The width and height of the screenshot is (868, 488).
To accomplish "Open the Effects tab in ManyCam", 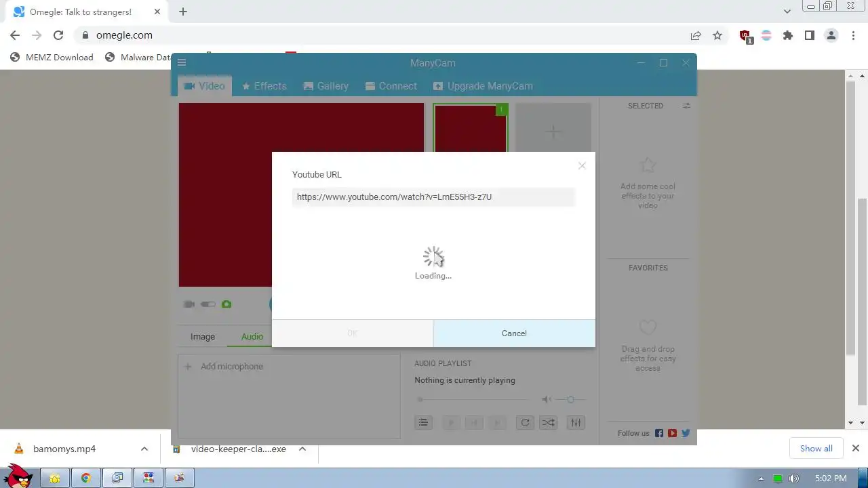I will 264,86.
